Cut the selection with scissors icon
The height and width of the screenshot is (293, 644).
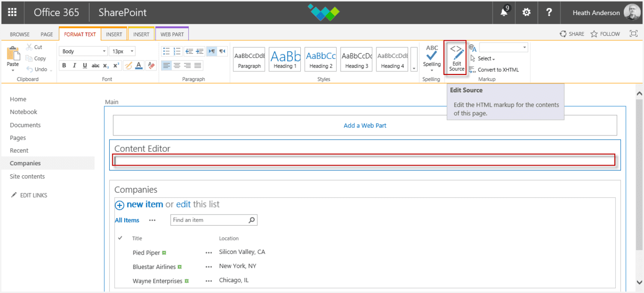coord(30,47)
